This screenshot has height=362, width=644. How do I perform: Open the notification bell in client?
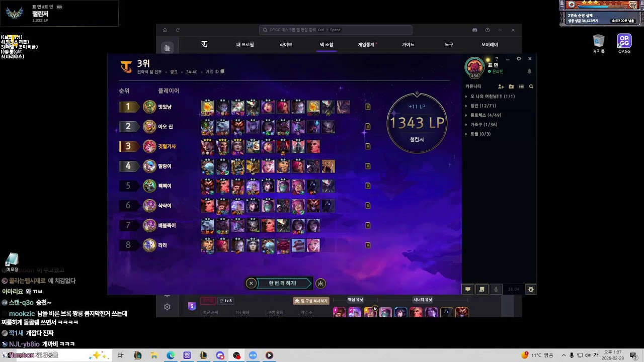click(x=529, y=71)
